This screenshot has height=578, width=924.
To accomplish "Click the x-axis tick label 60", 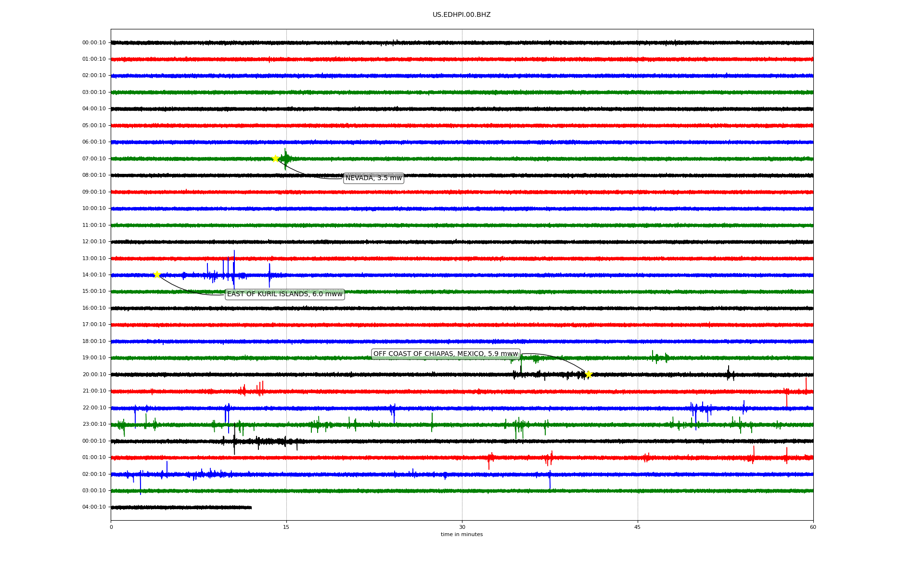I will pos(813,527).
